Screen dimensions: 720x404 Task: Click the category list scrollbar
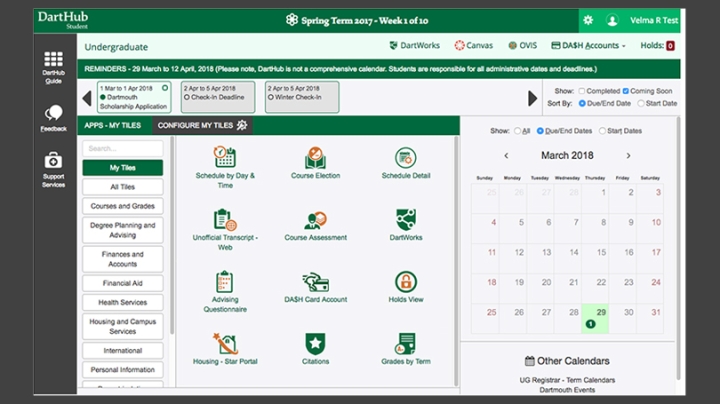pyautogui.click(x=172, y=235)
